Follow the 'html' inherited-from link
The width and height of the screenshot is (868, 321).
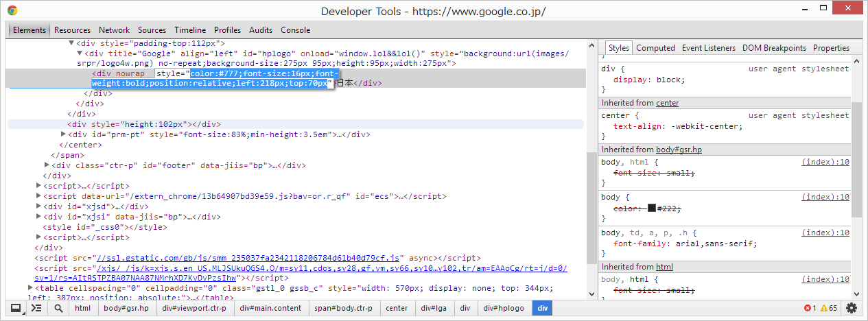click(664, 267)
